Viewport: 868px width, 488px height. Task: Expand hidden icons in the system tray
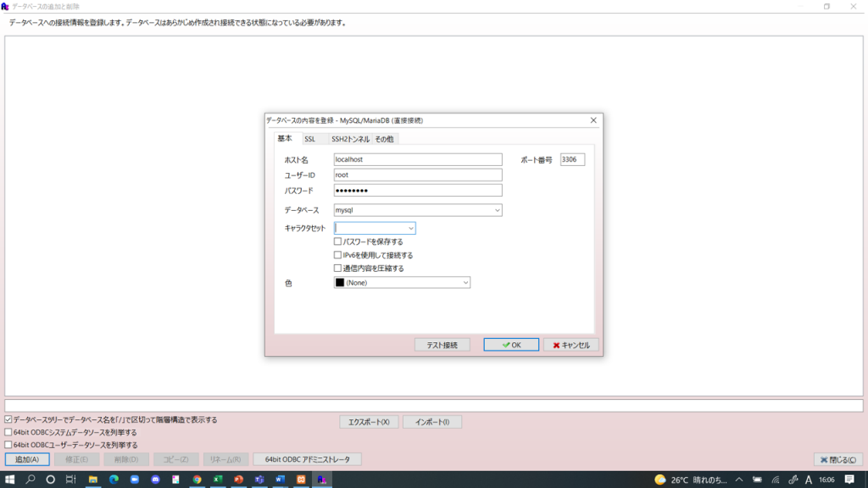pyautogui.click(x=739, y=479)
